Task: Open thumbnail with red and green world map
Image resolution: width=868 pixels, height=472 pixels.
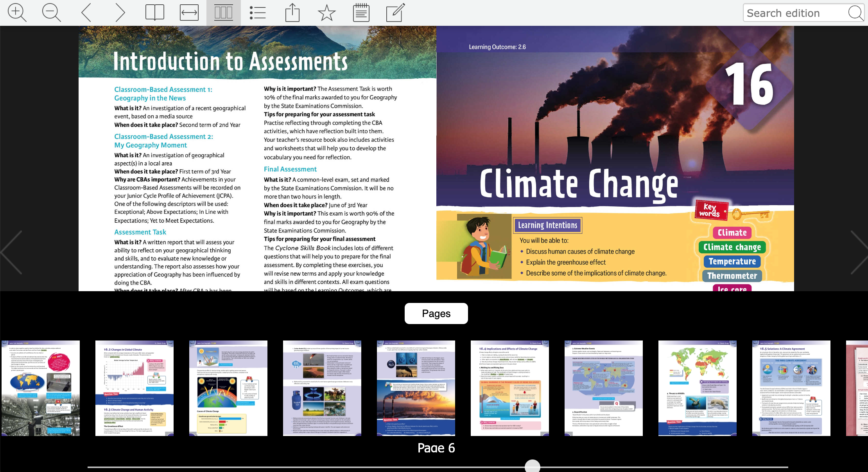Action: (x=698, y=388)
